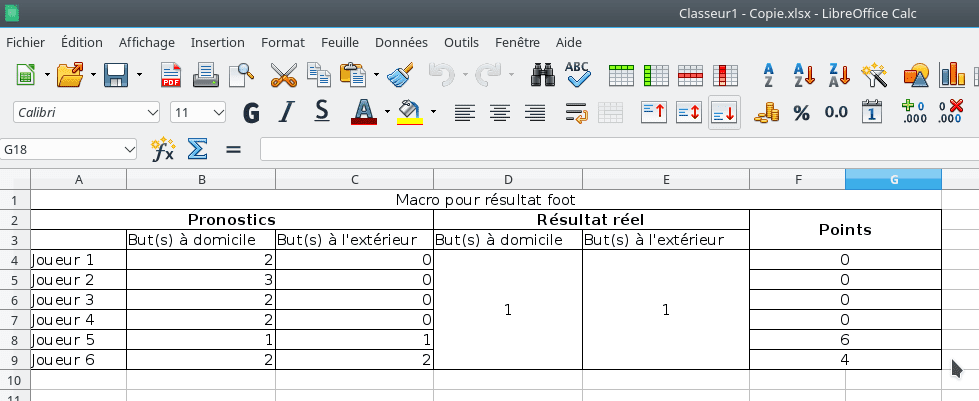Image resolution: width=979 pixels, height=401 pixels.
Task: Open Find and Replace binoculars icon
Action: [543, 75]
